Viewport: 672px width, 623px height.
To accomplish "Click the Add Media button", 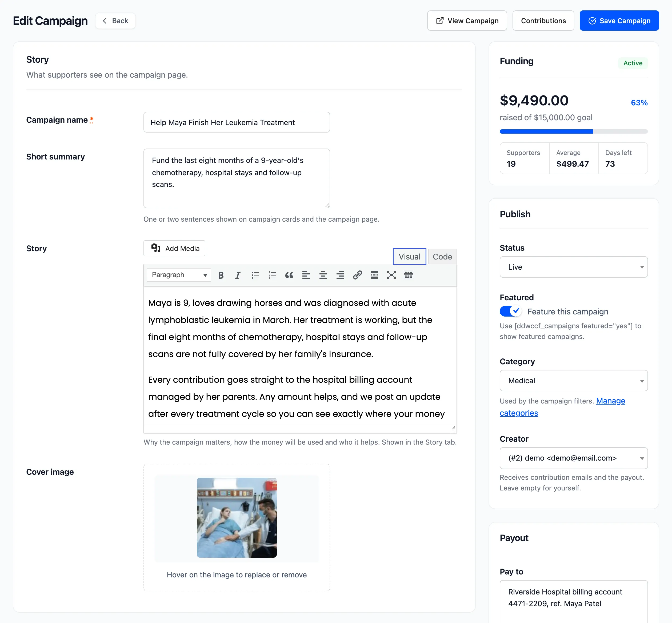I will pos(174,248).
